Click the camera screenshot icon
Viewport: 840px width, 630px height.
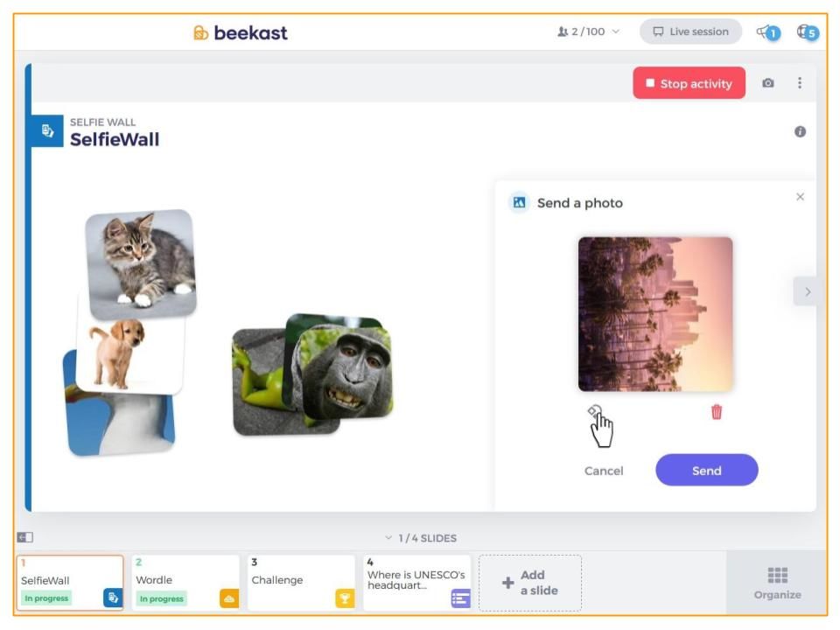[767, 83]
